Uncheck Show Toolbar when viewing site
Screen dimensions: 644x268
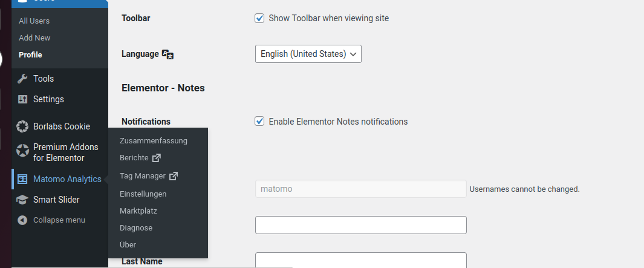tap(259, 18)
